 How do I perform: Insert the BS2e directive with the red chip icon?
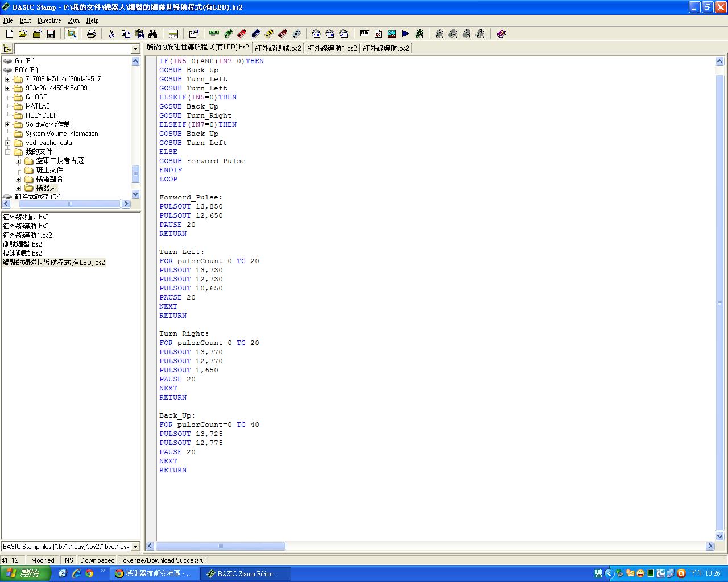pos(242,34)
